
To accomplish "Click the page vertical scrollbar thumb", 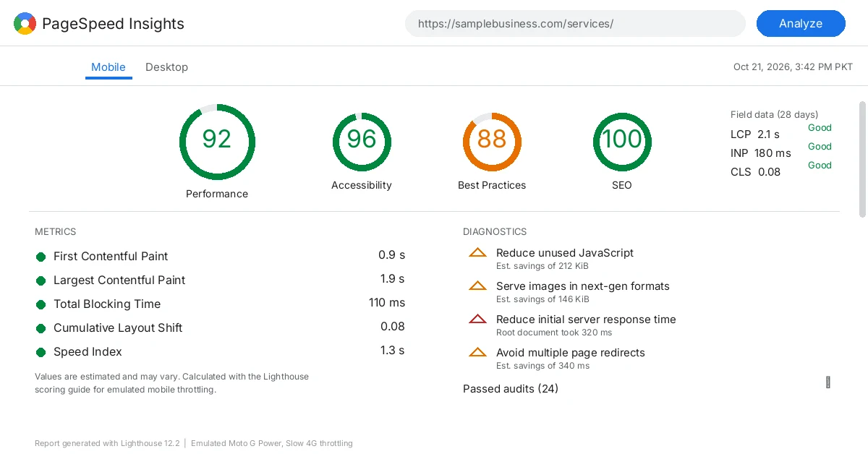I will point(862,159).
